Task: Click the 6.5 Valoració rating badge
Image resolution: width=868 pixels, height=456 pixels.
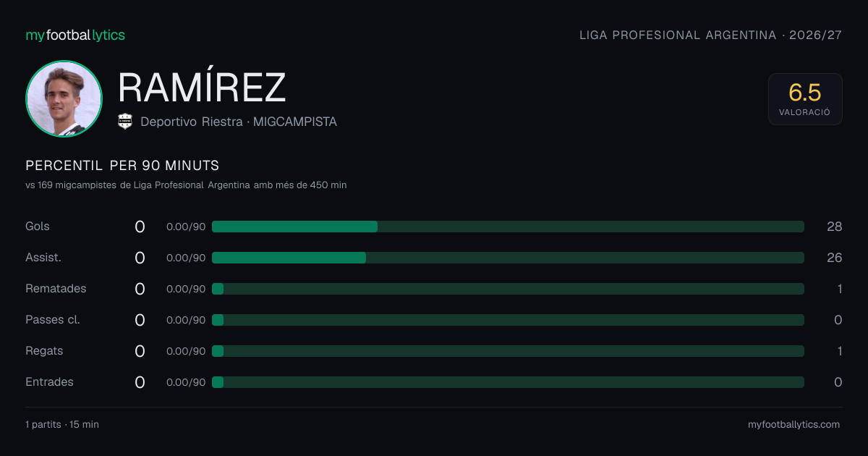Action: coord(805,99)
